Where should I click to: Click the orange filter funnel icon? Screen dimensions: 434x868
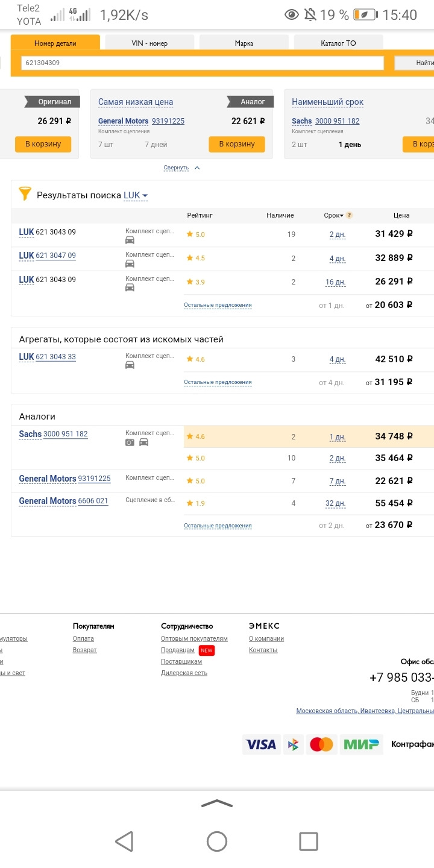[x=25, y=193]
